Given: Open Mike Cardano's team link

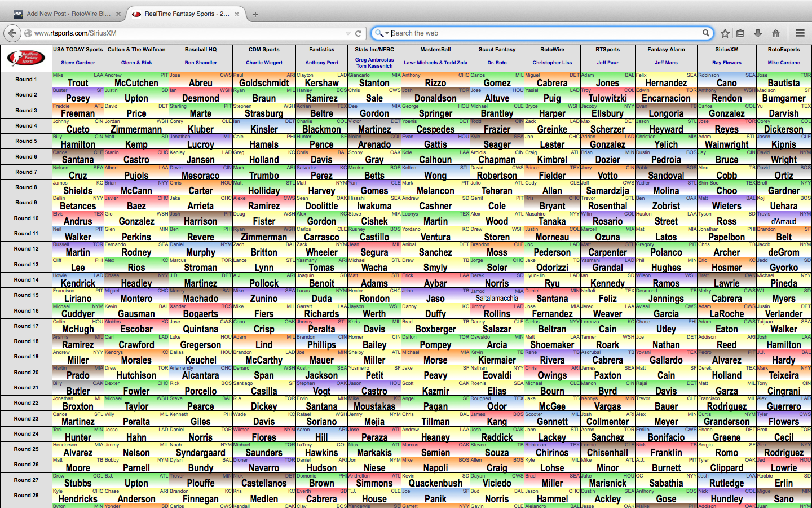Looking at the screenshot, I should (x=783, y=63).
